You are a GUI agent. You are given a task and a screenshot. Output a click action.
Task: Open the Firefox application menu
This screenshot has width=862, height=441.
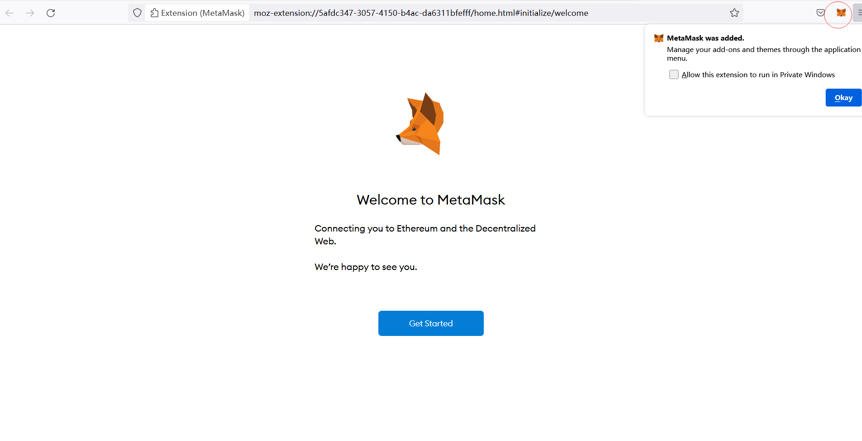pos(859,13)
